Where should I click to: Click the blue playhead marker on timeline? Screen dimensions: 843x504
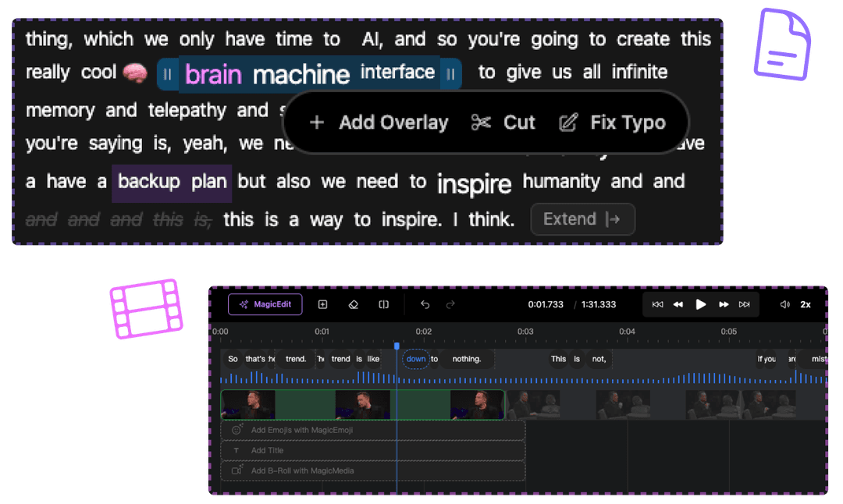[x=397, y=346]
